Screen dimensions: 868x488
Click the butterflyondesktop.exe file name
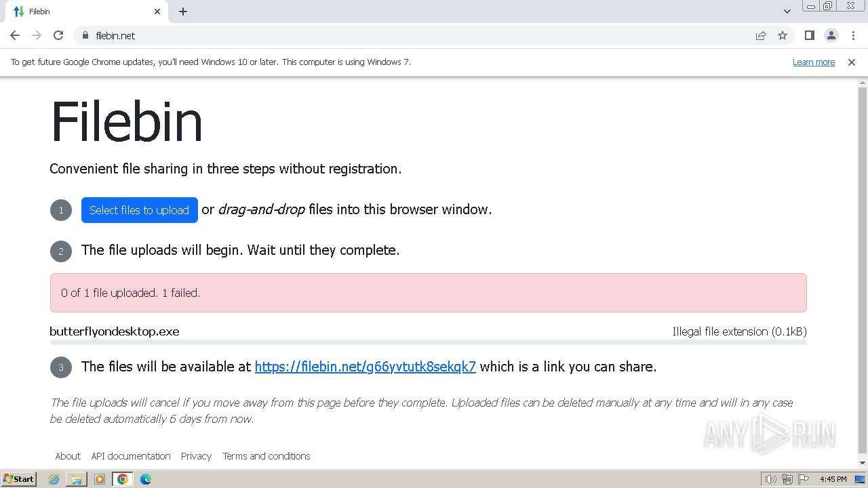[115, 331]
